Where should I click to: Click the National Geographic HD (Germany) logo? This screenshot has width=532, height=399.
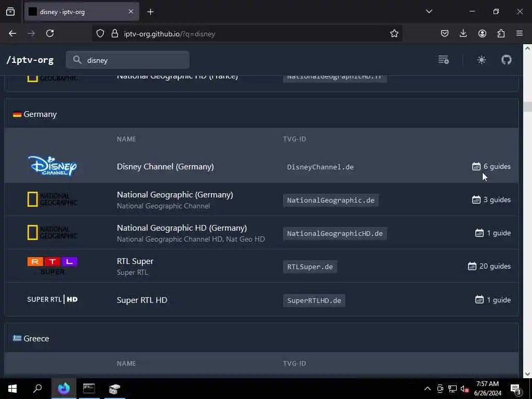(x=52, y=233)
